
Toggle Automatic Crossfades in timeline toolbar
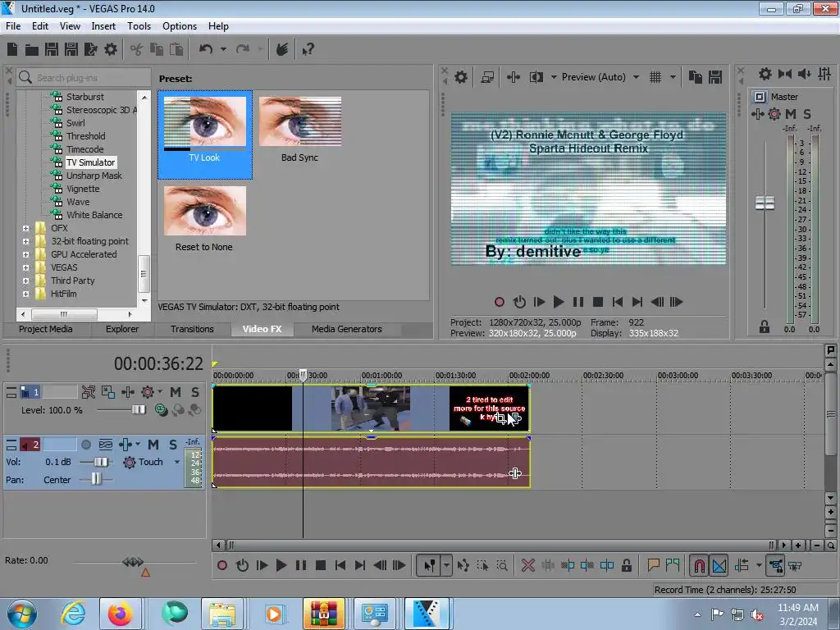719,565
